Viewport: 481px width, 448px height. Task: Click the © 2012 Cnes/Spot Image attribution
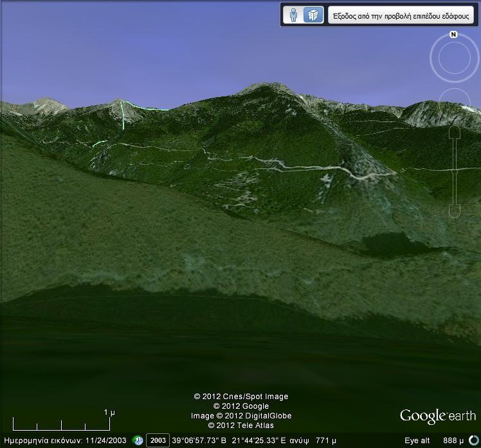[241, 397]
